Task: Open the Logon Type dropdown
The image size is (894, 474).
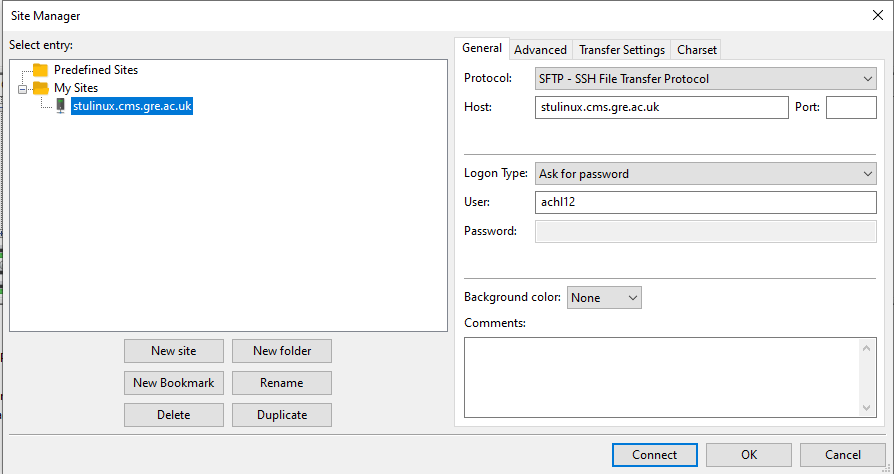Action: [x=705, y=173]
